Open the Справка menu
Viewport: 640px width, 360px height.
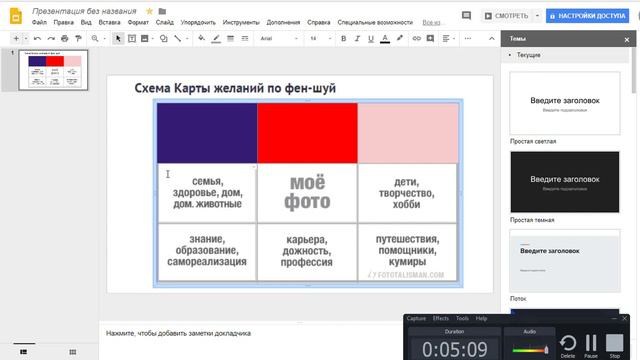click(x=318, y=22)
